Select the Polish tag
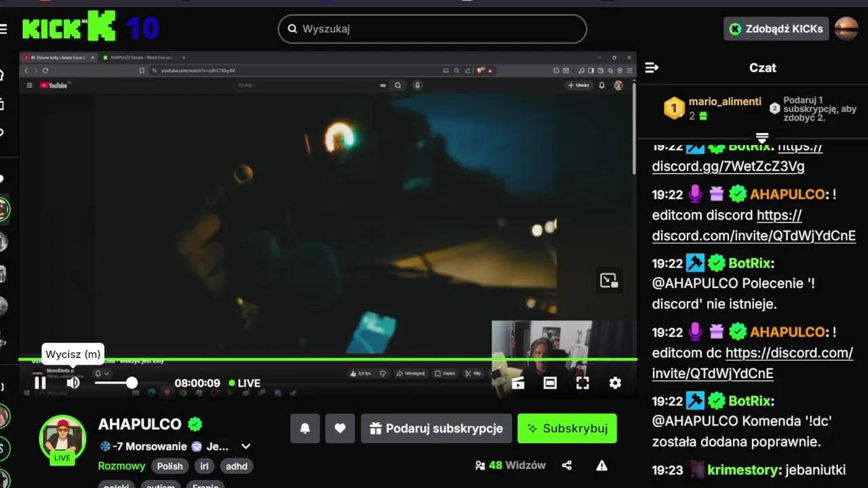This screenshot has width=868, height=488. (x=170, y=466)
